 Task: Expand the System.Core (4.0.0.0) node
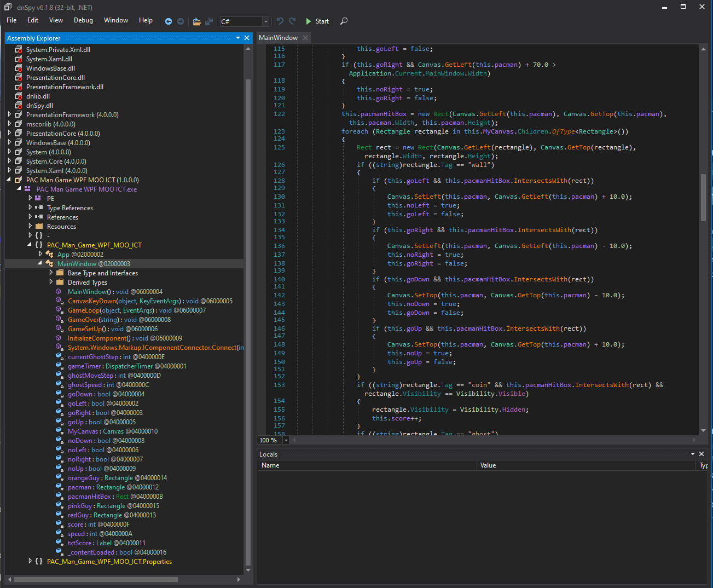tap(9, 162)
